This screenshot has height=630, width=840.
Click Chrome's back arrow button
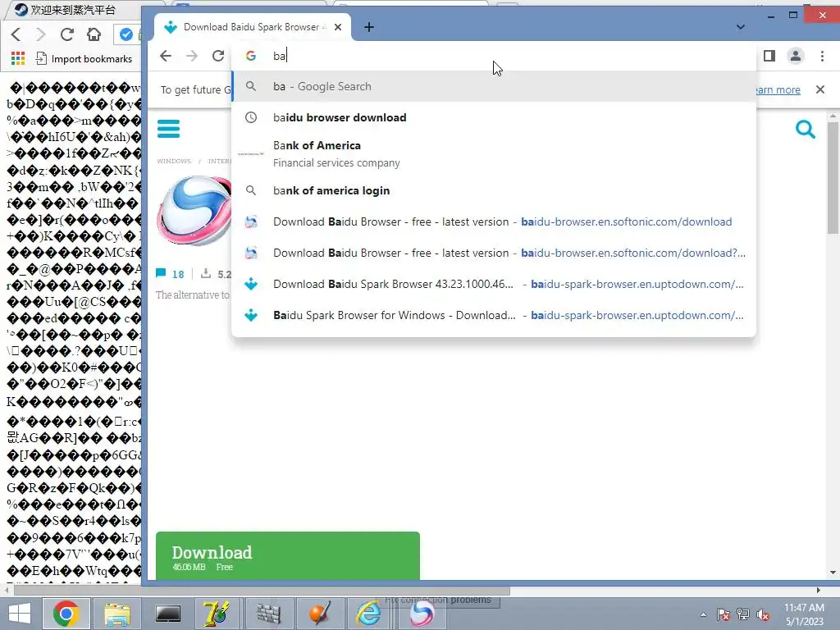pyautogui.click(x=166, y=56)
